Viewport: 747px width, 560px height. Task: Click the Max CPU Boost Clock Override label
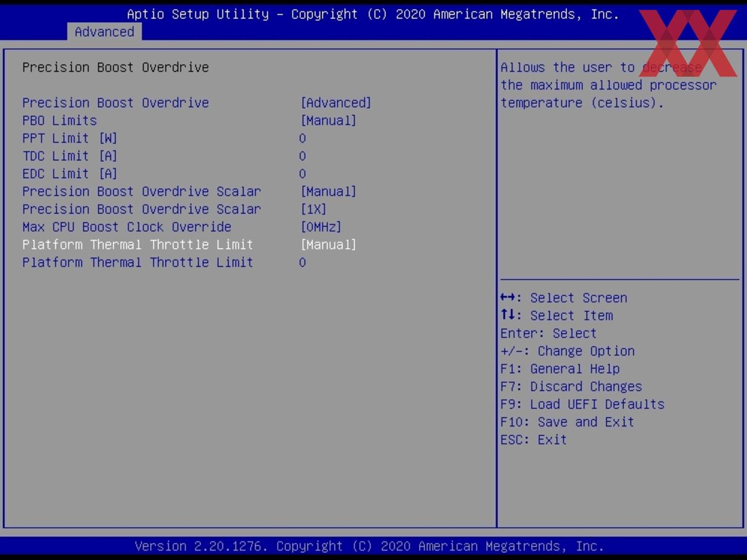pyautogui.click(x=127, y=227)
